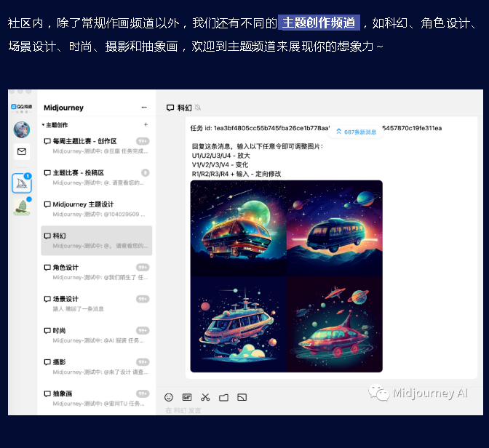Open the 抽象画 channel
Image resolution: width=489 pixels, height=448 pixels.
[x=96, y=398]
